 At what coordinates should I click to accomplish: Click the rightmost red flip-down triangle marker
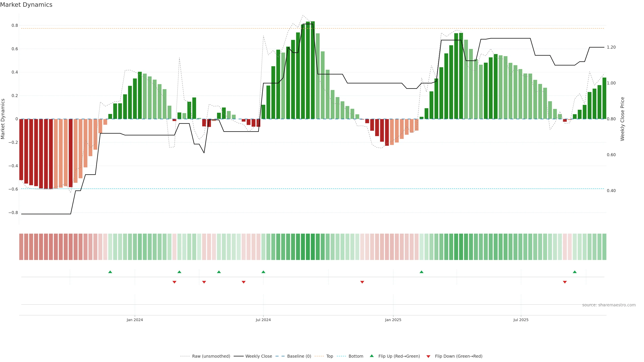(565, 282)
